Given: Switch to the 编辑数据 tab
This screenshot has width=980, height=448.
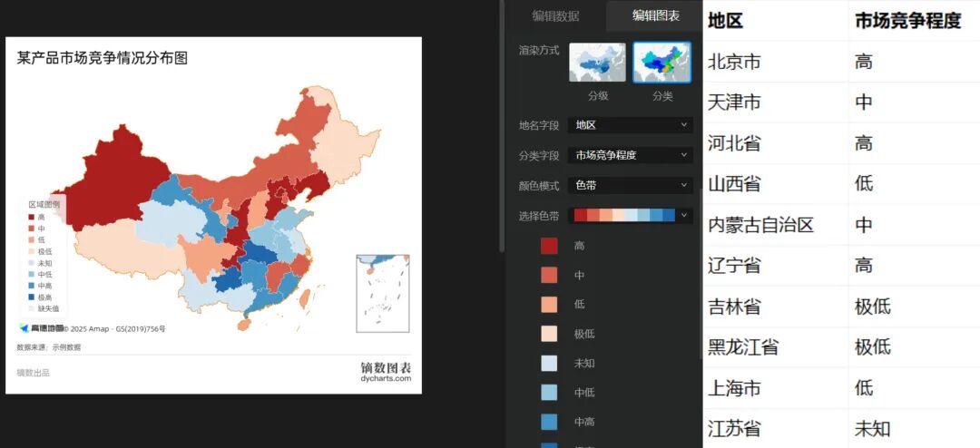Looking at the screenshot, I should (555, 16).
